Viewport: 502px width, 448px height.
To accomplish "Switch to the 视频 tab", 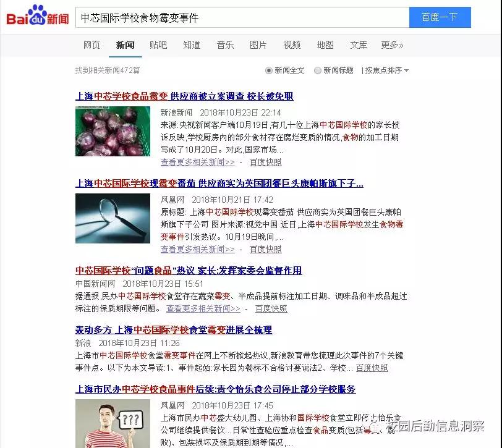I will [292, 44].
